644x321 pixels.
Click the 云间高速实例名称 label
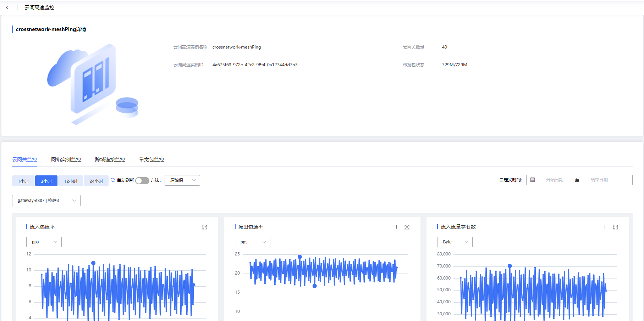coord(191,47)
